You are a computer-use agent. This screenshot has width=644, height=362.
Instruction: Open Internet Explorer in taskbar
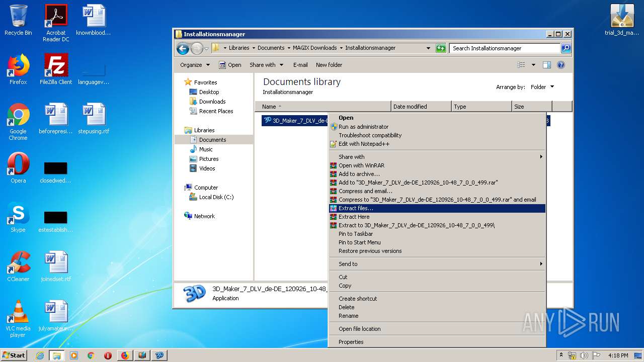[x=40, y=355]
